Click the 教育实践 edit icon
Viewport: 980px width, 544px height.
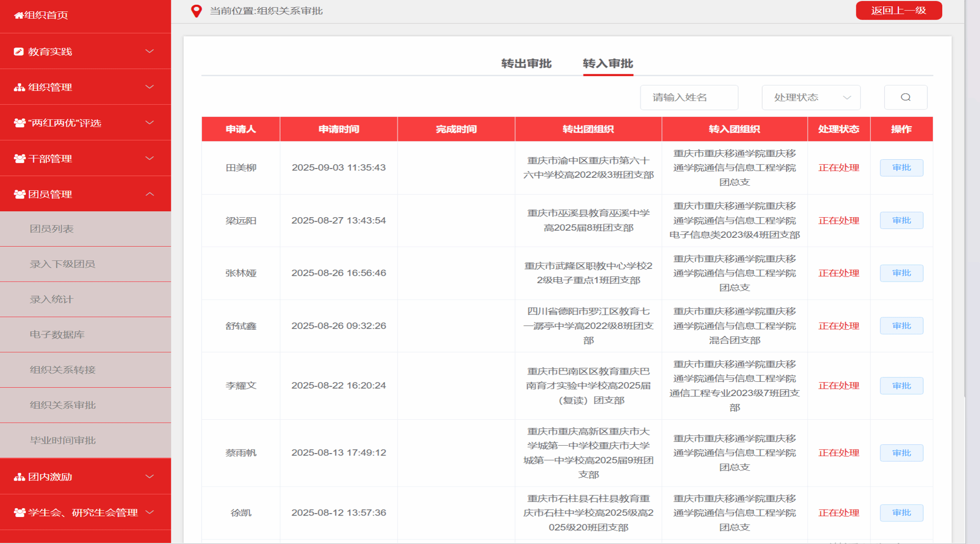tap(19, 52)
